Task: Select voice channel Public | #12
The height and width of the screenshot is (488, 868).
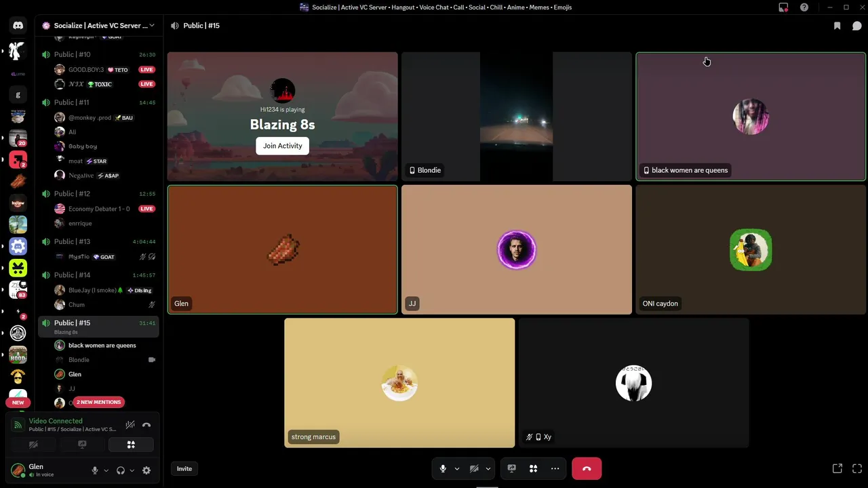Action: [x=98, y=194]
